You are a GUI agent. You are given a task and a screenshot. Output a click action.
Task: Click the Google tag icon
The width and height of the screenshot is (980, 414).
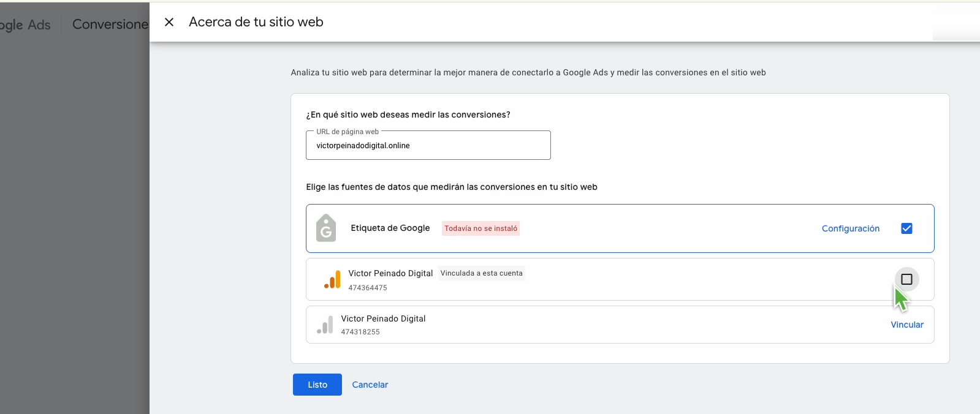coord(326,228)
